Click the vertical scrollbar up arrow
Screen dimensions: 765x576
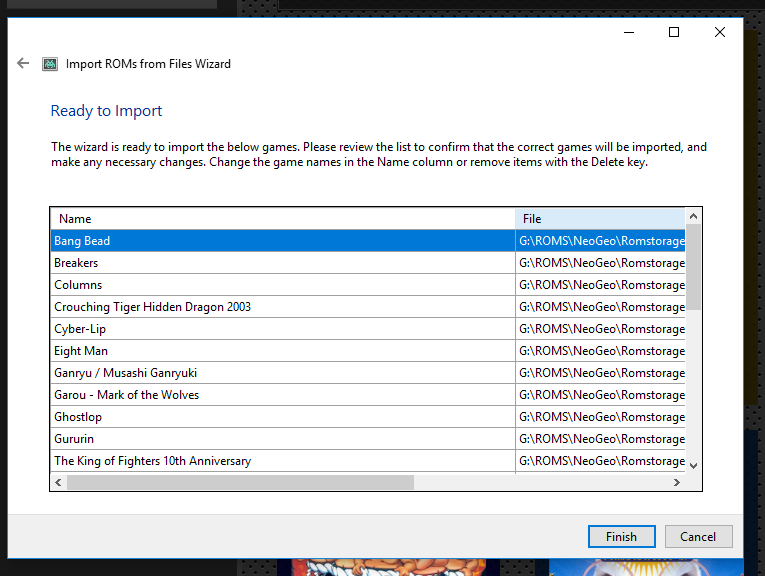[693, 216]
